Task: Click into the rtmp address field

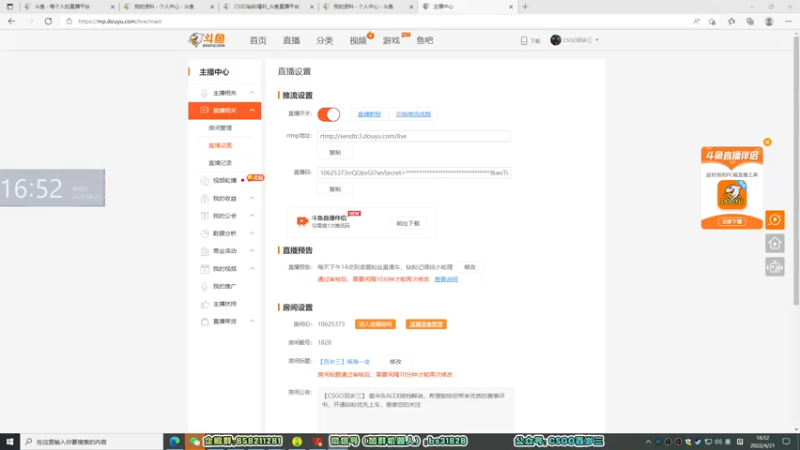Action: 414,136
